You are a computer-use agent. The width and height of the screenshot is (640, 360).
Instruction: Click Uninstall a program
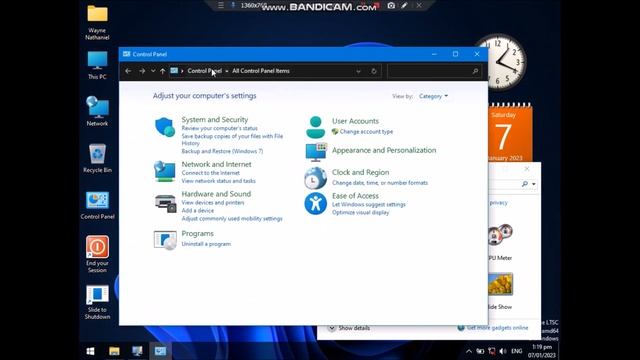coord(206,244)
